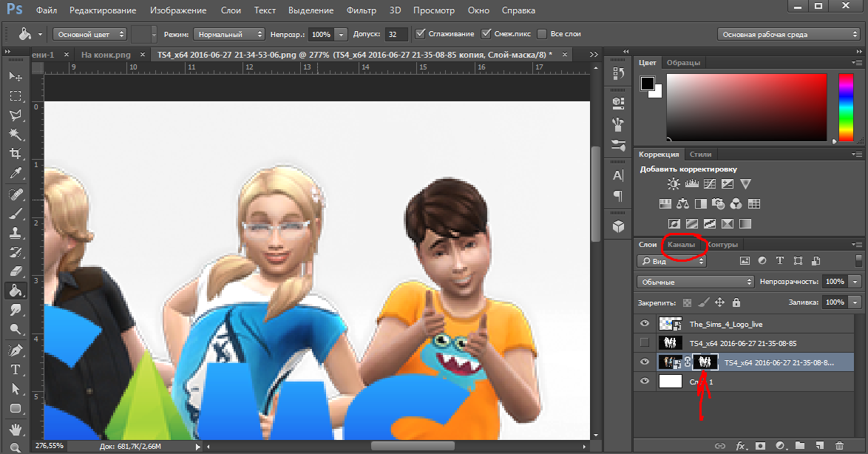Add a Color Balance adjustment

pyautogui.click(x=682, y=204)
